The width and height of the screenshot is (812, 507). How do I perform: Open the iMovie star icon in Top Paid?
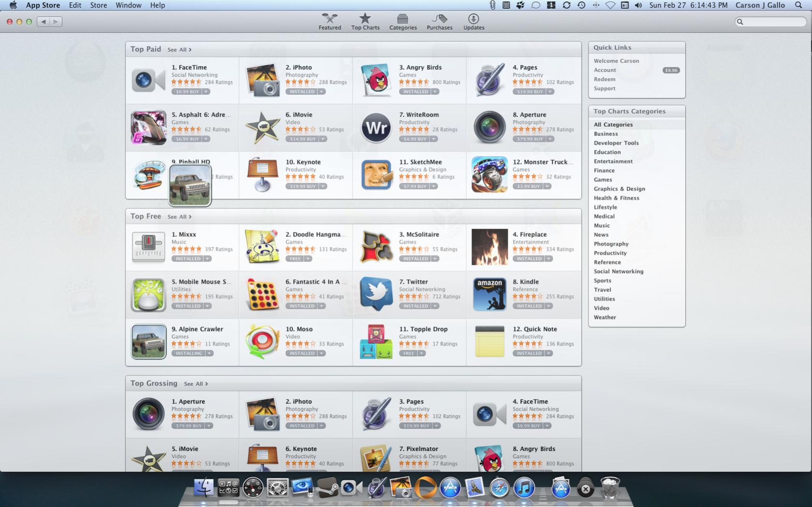[x=263, y=128]
